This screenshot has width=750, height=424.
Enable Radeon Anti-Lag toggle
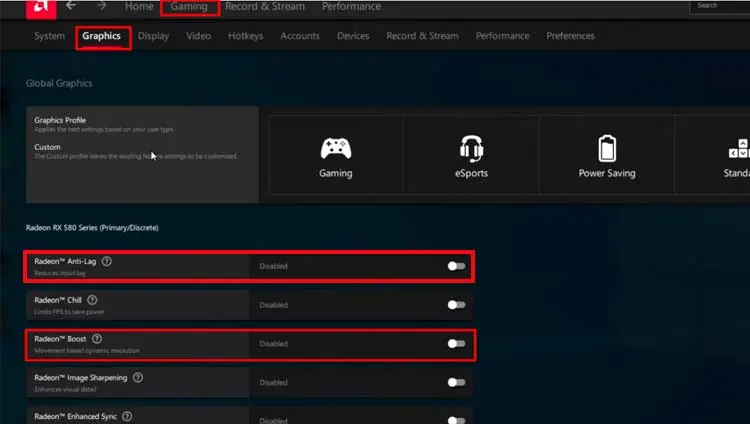click(x=456, y=266)
